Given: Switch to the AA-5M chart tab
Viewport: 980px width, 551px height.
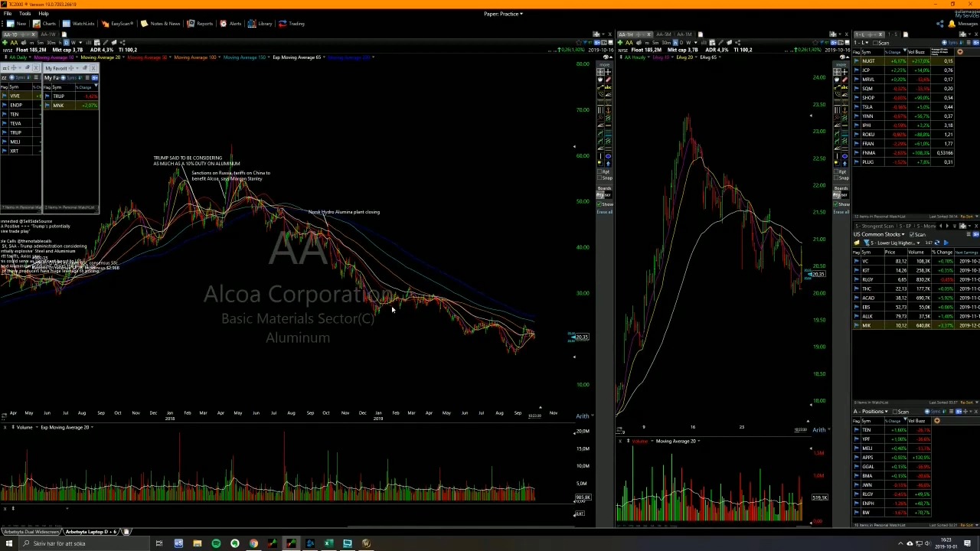Looking at the screenshot, I should (664, 34).
